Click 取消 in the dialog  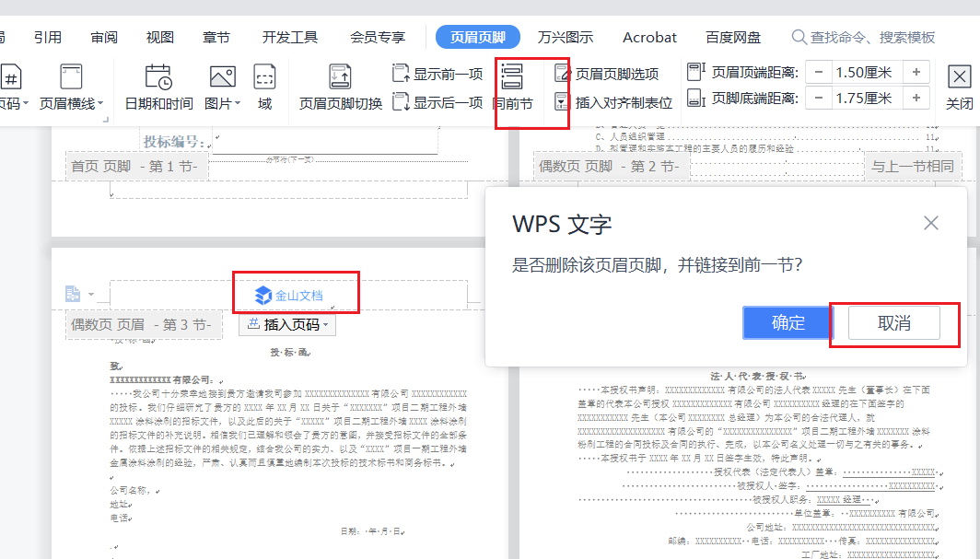pyautogui.click(x=893, y=322)
